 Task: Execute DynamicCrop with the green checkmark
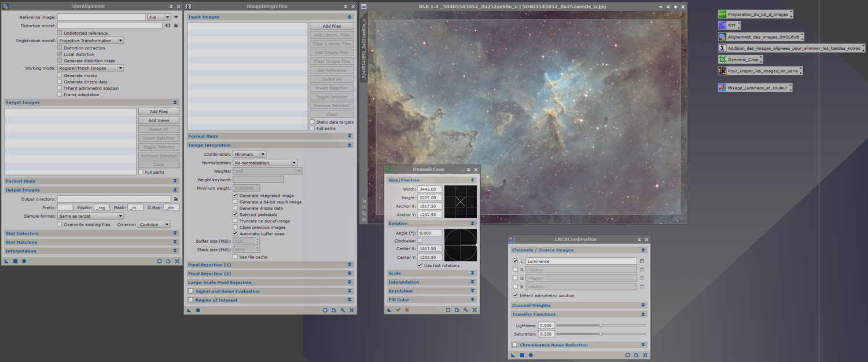pyautogui.click(x=398, y=310)
